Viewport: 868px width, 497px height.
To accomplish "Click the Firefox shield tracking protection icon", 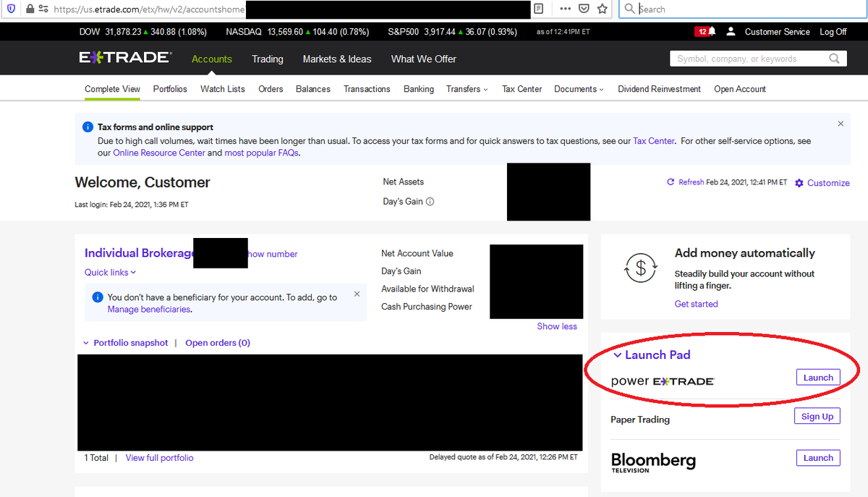I will [x=10, y=9].
